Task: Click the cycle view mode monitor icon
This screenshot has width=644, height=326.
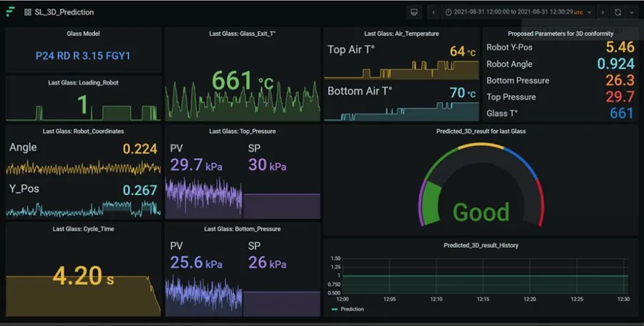Action: point(414,12)
